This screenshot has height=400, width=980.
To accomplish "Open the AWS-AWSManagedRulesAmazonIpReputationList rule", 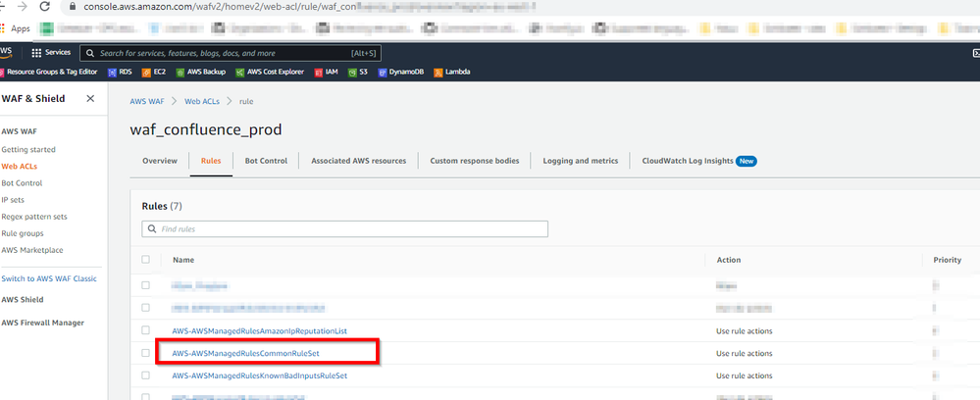I will tap(259, 330).
